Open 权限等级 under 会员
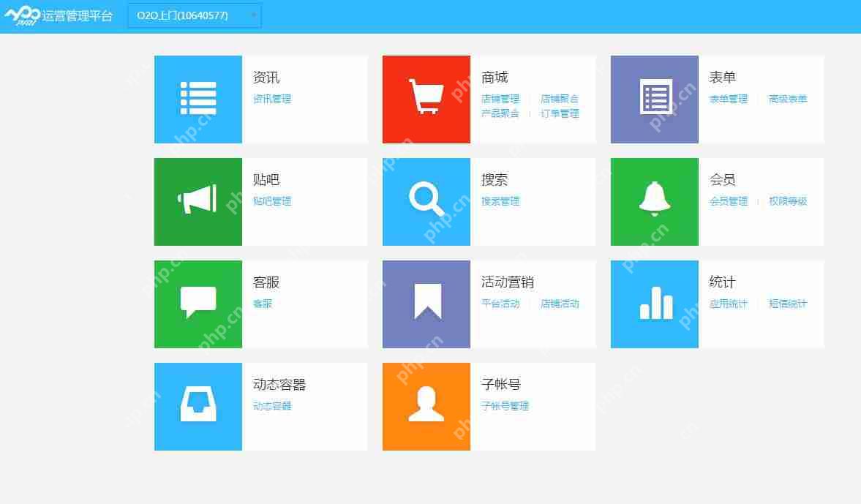Screen dimensions: 861x504 point(787,201)
